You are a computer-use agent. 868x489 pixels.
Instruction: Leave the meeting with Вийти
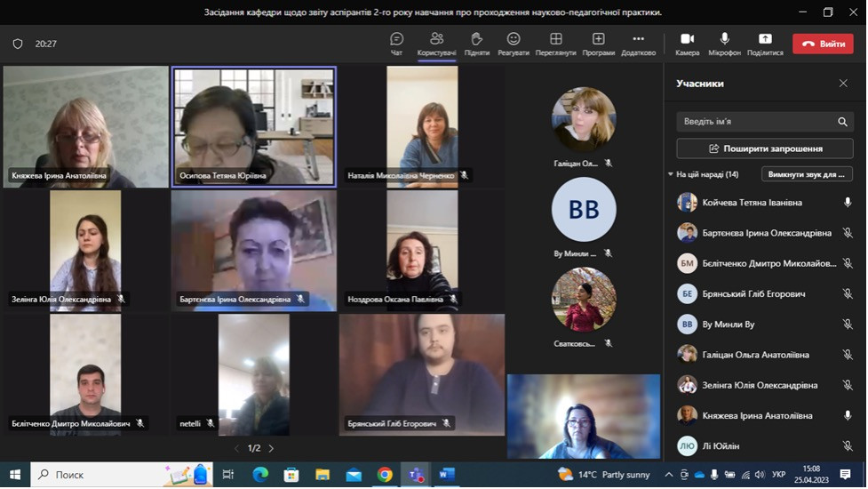(x=823, y=44)
